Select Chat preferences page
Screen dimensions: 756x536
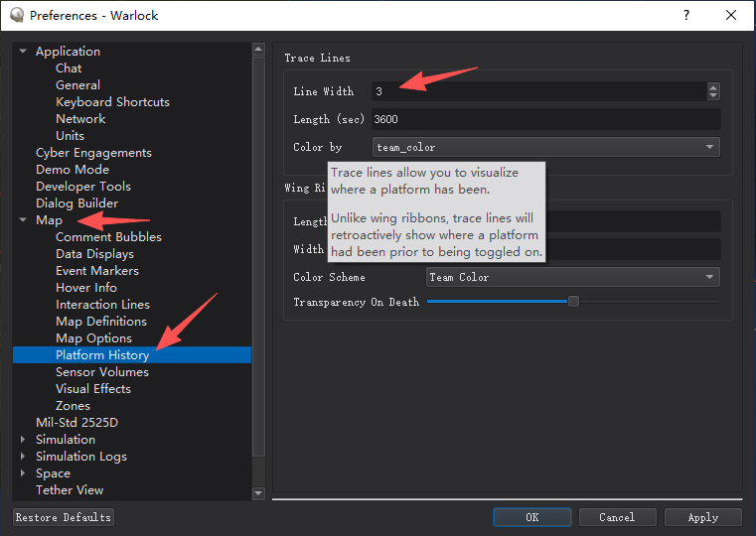click(x=69, y=67)
